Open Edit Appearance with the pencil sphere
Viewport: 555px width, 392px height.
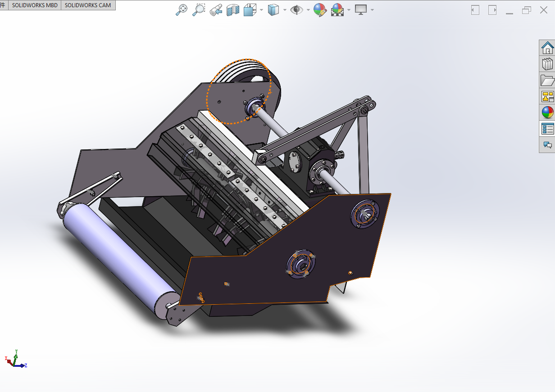320,10
